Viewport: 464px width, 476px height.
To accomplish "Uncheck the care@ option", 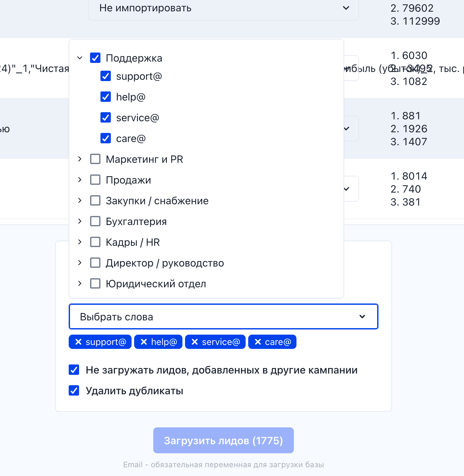I will pyautogui.click(x=106, y=138).
